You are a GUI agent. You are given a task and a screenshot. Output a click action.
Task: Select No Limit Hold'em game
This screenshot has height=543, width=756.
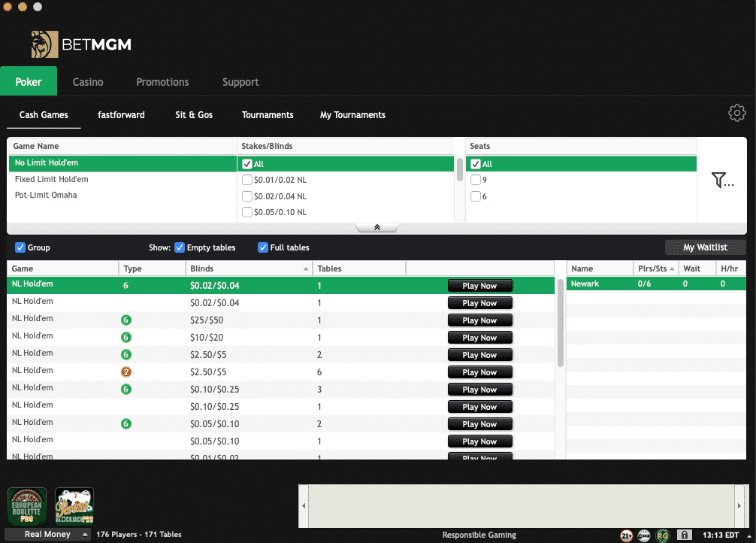tap(122, 163)
